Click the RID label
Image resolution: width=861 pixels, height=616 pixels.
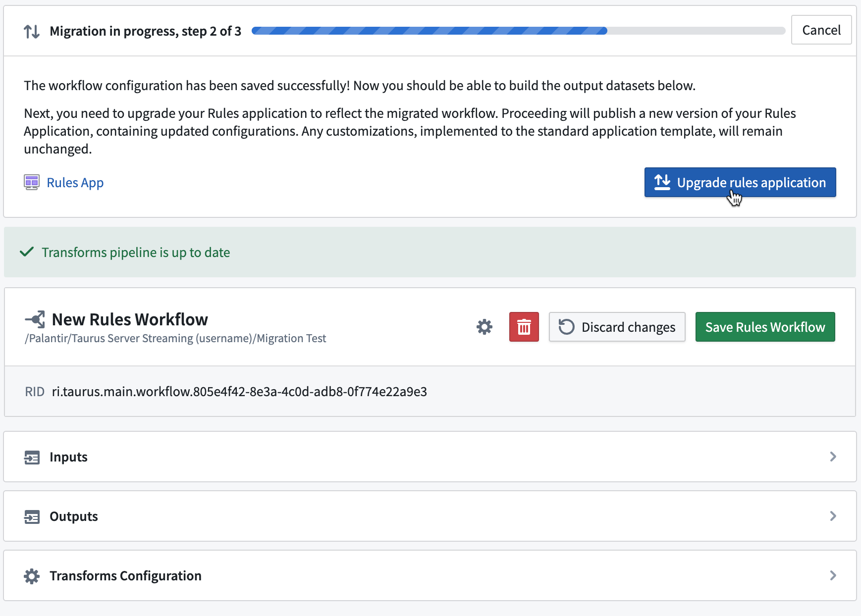(35, 392)
